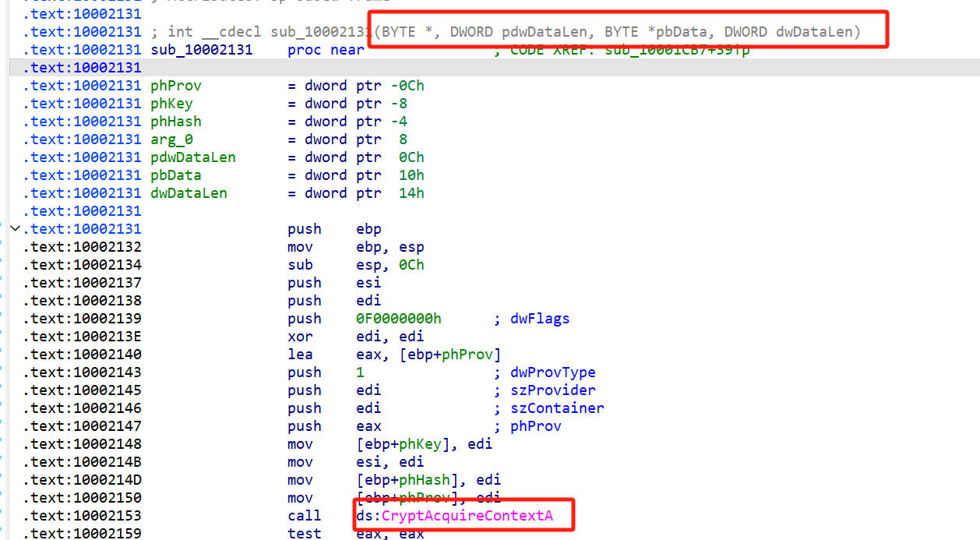Click the '[ebp+phHash], edi' operand
980x540 pixels.
(x=428, y=480)
